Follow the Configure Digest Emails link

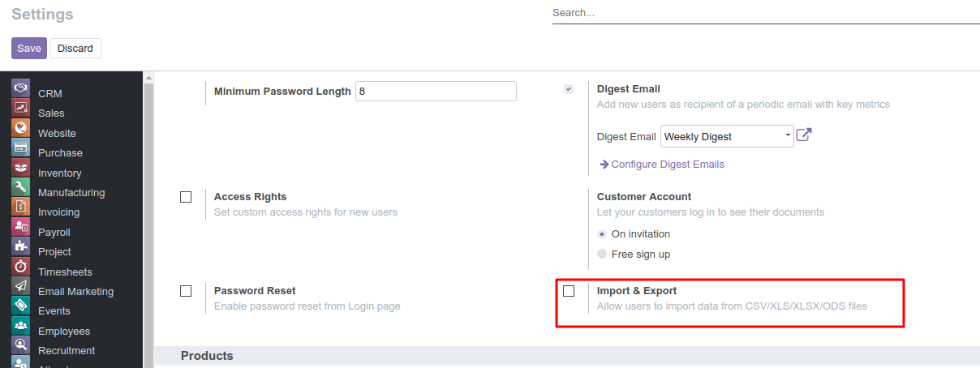(668, 165)
